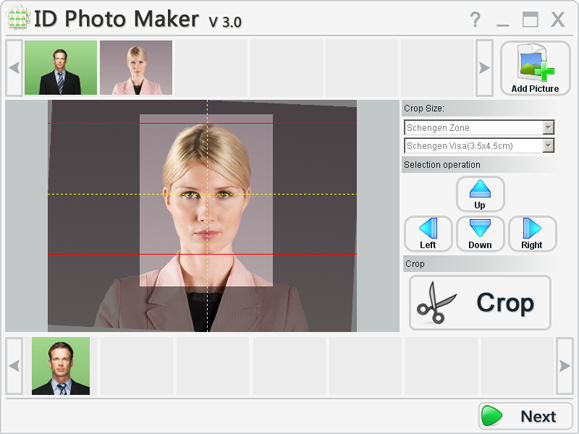
Task: Open the Schengen Zone dropdown
Action: [479, 128]
